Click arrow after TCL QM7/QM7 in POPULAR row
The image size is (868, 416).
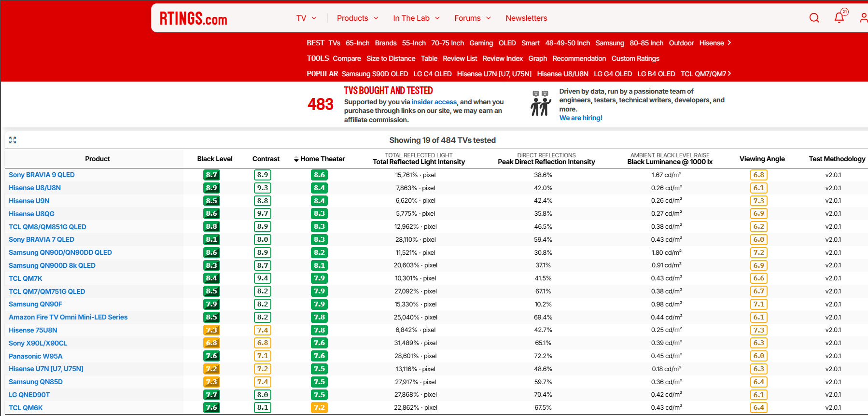click(x=729, y=73)
